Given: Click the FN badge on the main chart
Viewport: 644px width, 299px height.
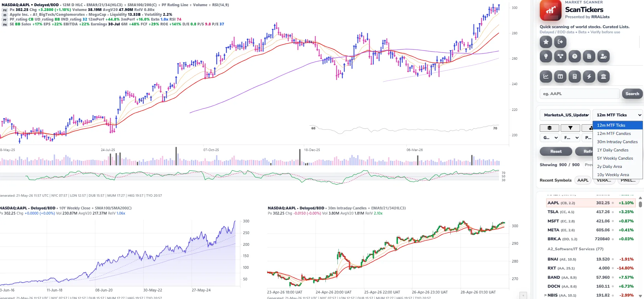Looking at the screenshot, I should click(5, 24).
